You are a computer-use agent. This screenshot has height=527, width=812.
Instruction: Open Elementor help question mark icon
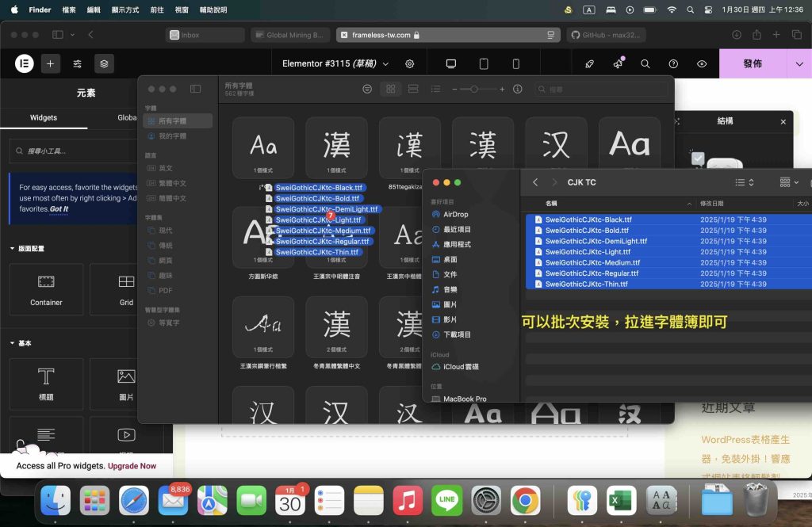pyautogui.click(x=673, y=63)
